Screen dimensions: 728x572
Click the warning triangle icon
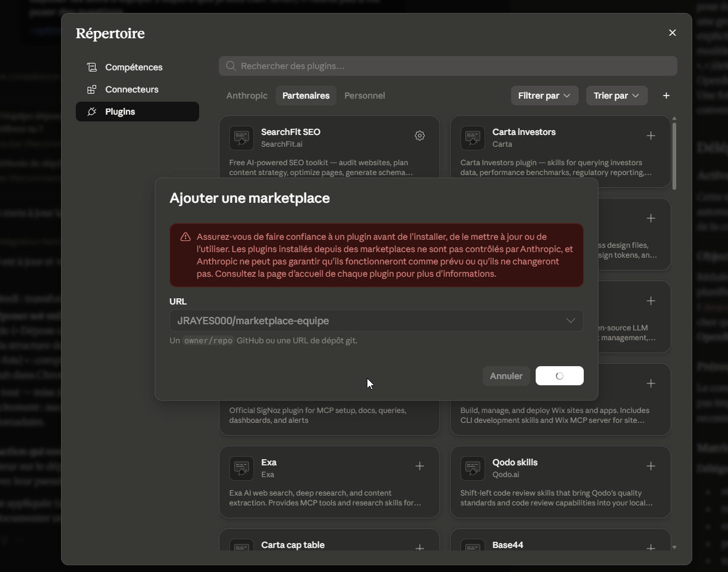point(186,237)
